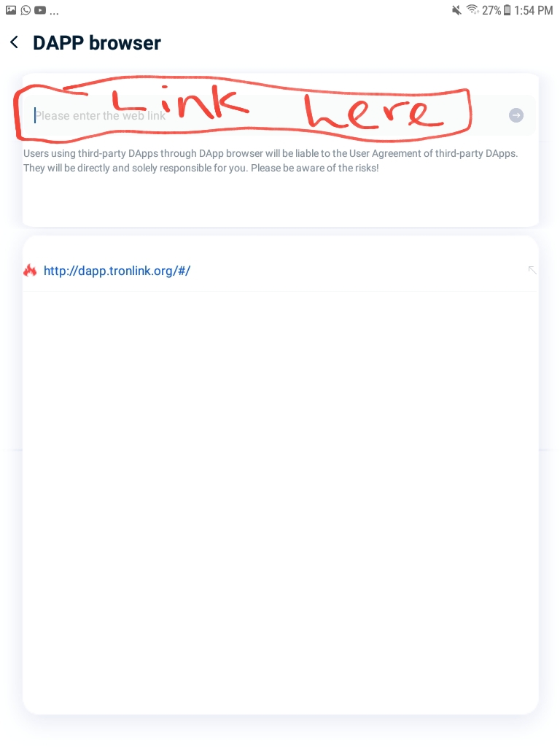The image size is (560, 747).
Task: Tap "Please be aware of the risks!" sentence
Action: [x=315, y=168]
